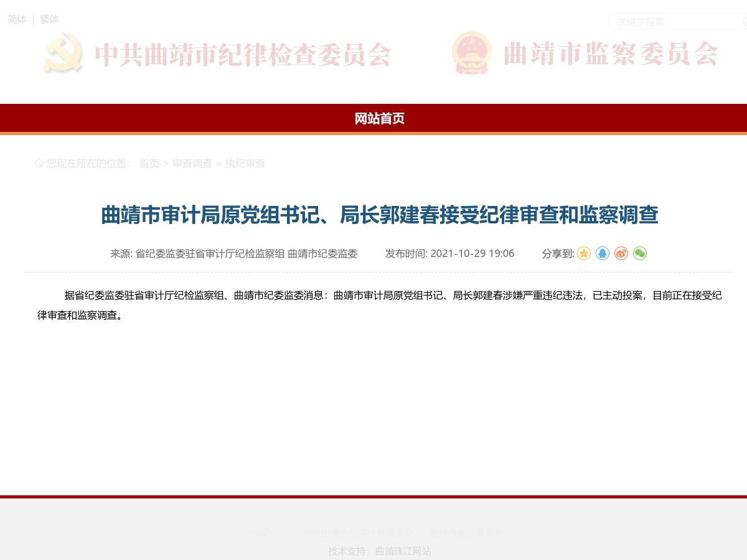Share article to Sina Weibo icon

point(621,253)
